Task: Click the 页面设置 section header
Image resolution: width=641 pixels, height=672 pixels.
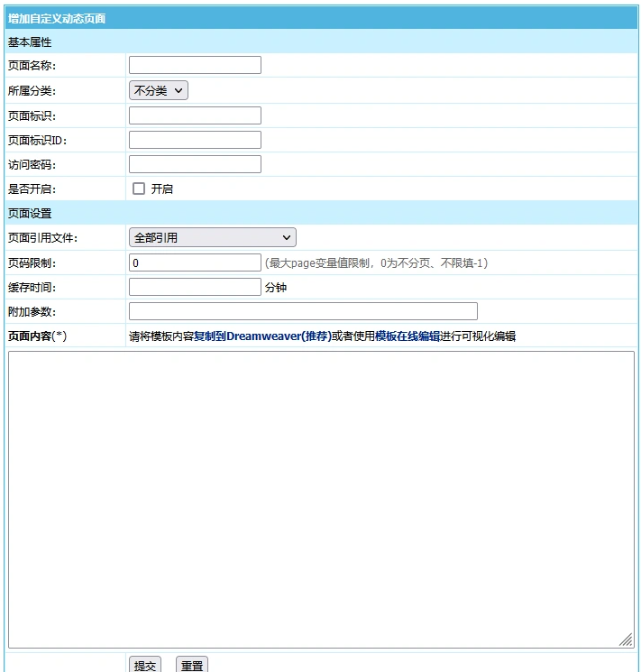Action: point(31,214)
